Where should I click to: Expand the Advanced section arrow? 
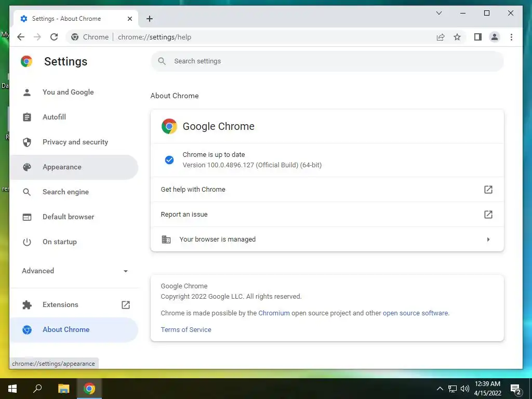(x=126, y=271)
